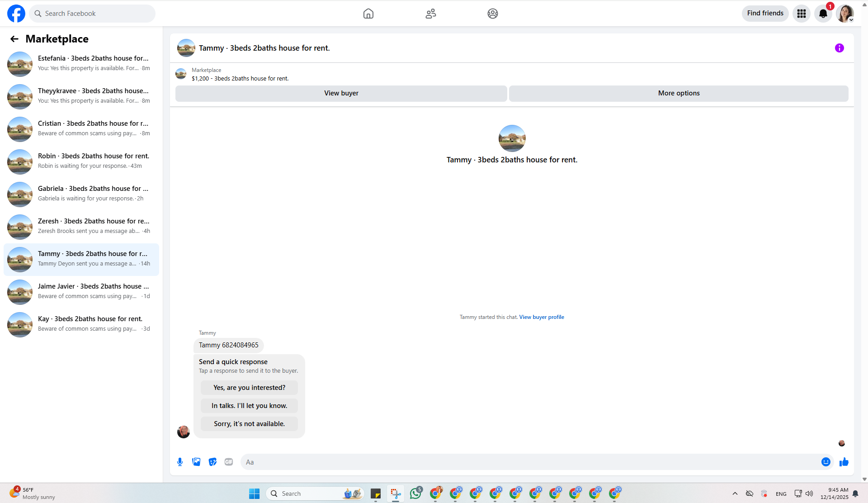868x503 pixels.
Task: Focus the Search Facebook field
Action: (x=92, y=14)
